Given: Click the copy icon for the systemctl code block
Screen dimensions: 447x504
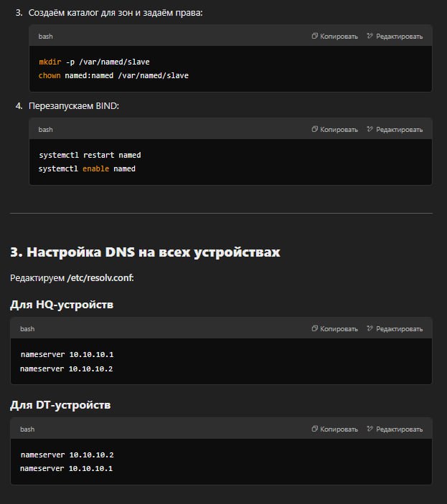Looking at the screenshot, I should [315, 130].
